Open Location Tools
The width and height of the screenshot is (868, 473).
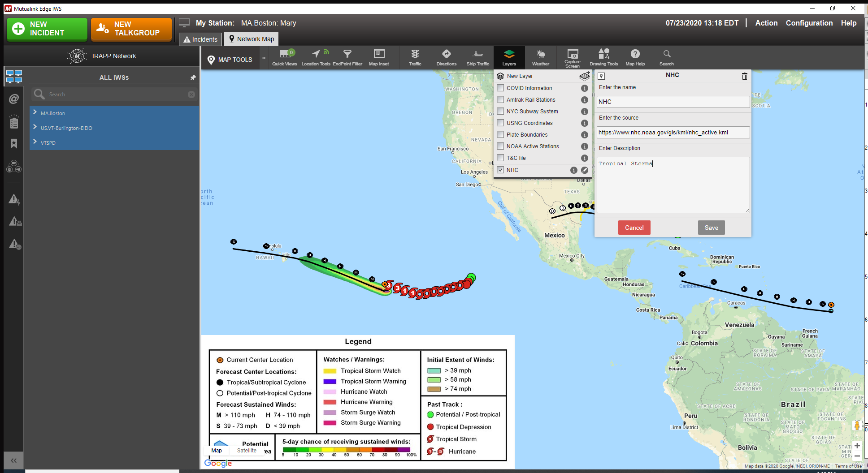coord(316,58)
